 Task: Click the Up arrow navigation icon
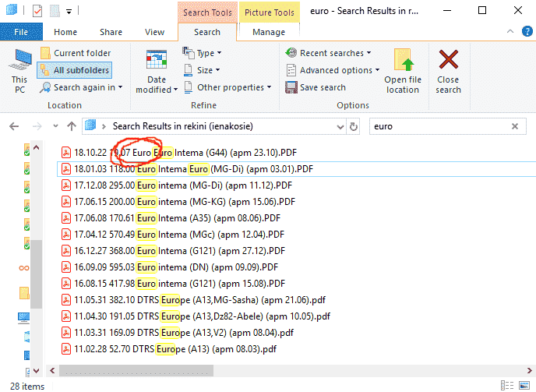tap(72, 126)
